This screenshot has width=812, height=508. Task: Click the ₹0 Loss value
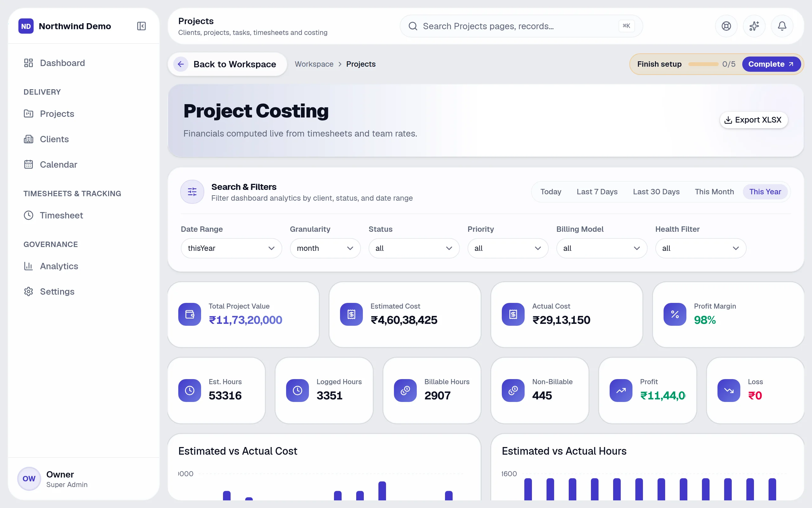click(x=755, y=396)
